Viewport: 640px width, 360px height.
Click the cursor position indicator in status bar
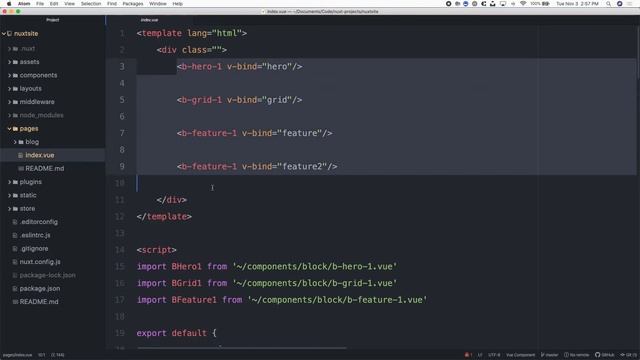[x=42, y=355]
